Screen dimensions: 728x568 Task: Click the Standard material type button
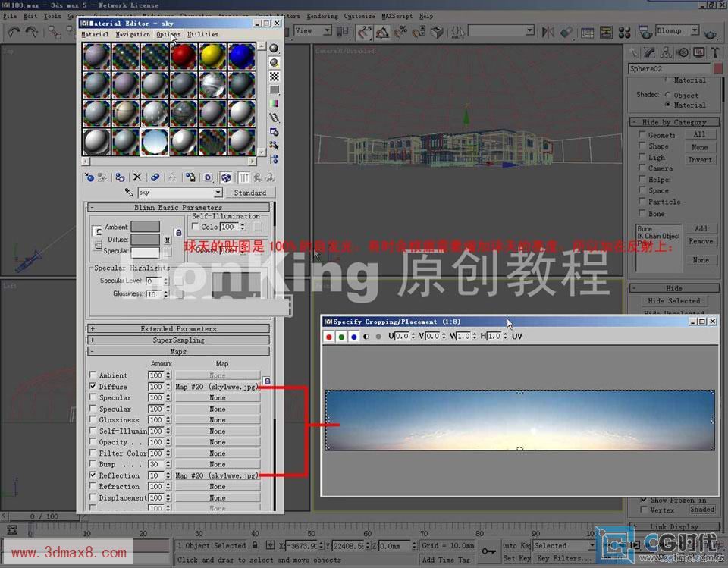249,193
